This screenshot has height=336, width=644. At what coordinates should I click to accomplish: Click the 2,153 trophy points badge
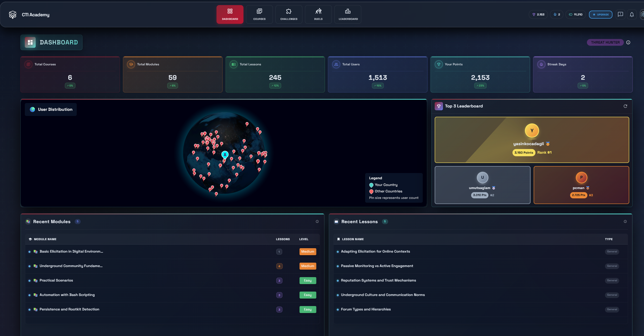pos(538,14)
